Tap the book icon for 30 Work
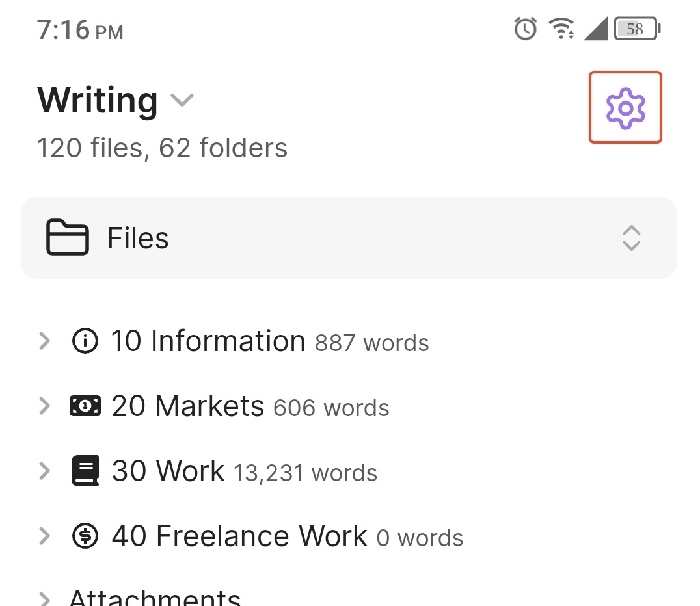 pyautogui.click(x=85, y=471)
